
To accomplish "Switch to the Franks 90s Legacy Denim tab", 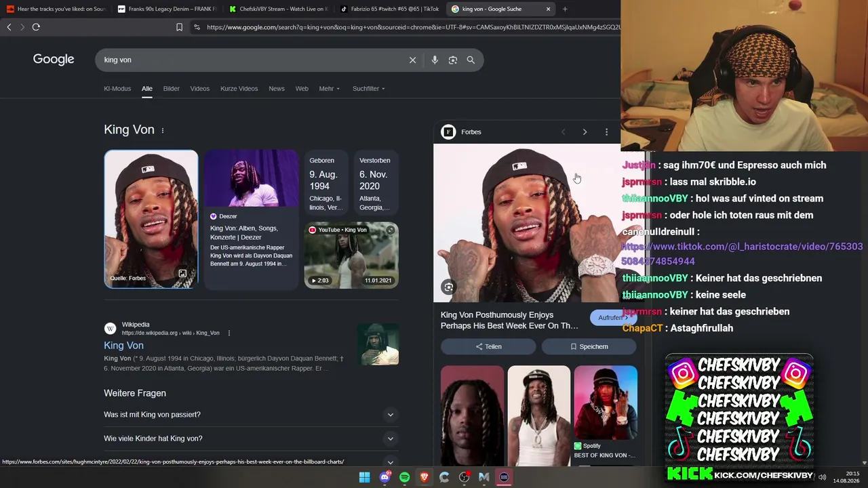I will pos(166,9).
